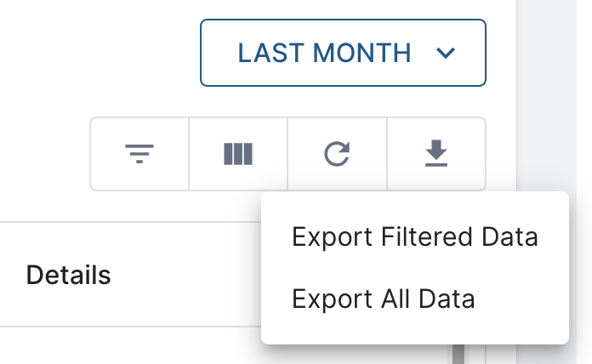592x364 pixels.
Task: Hit the down-arrow icon on the date selector
Action: pos(446,54)
